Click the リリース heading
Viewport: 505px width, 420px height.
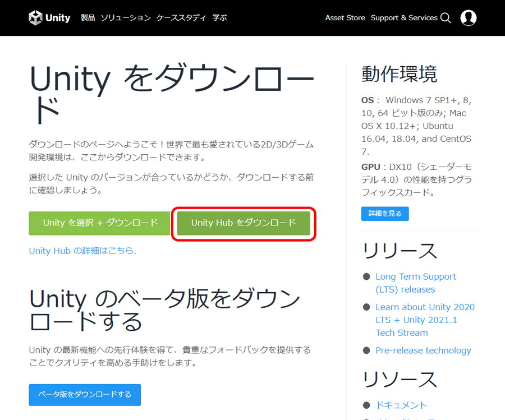tap(400, 251)
